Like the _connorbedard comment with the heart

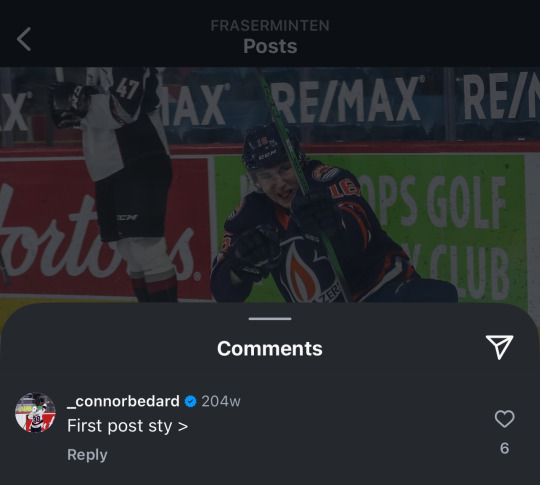tap(505, 419)
